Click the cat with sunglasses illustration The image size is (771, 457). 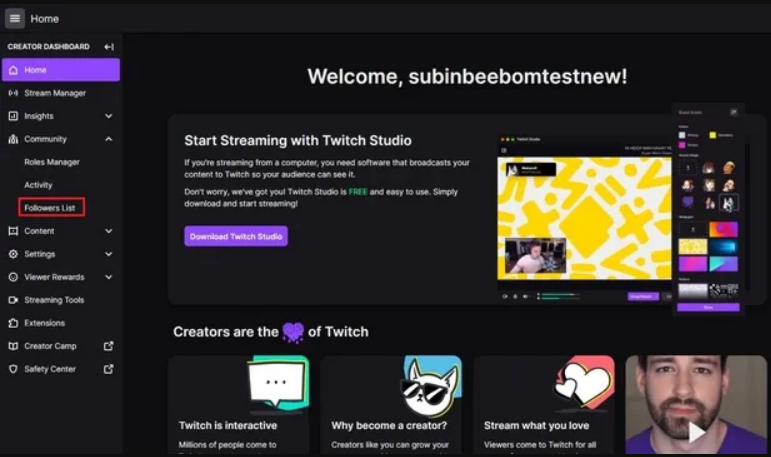pyautogui.click(x=431, y=386)
